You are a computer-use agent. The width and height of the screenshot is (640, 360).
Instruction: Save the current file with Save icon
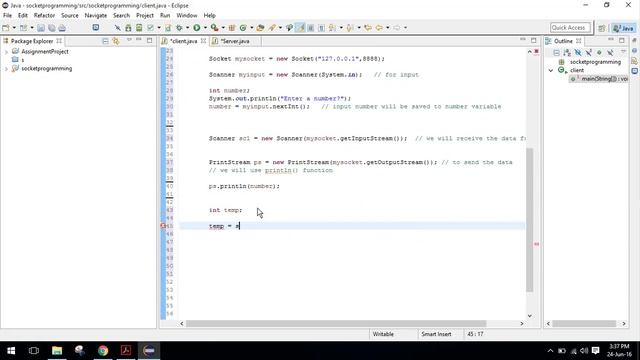point(41,28)
